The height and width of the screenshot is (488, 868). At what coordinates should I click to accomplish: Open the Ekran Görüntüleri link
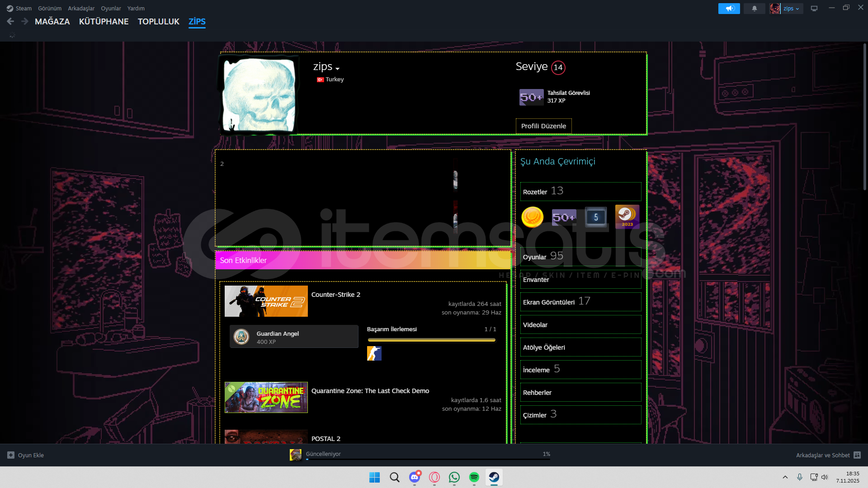(548, 302)
